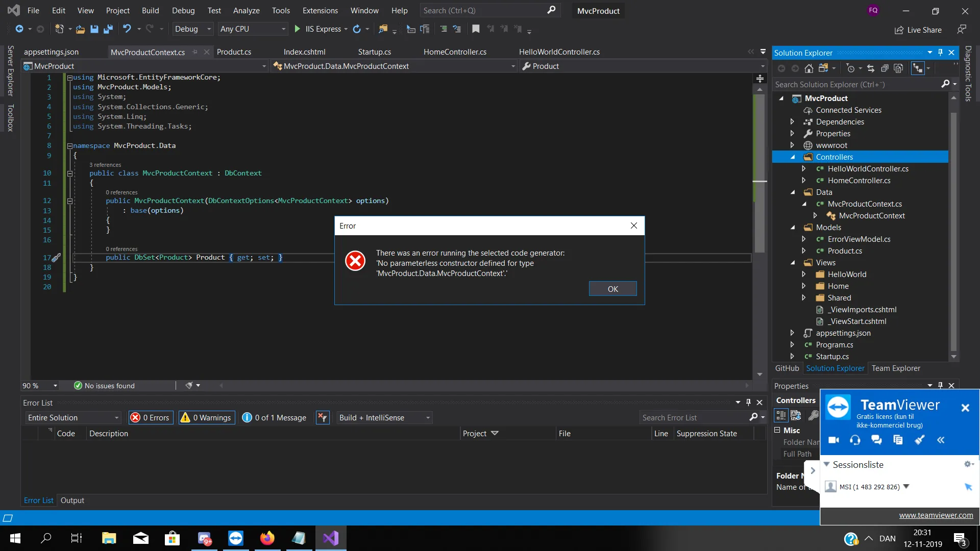Click the Save All toolbar icon
980x551 pixels.
pos(108,29)
